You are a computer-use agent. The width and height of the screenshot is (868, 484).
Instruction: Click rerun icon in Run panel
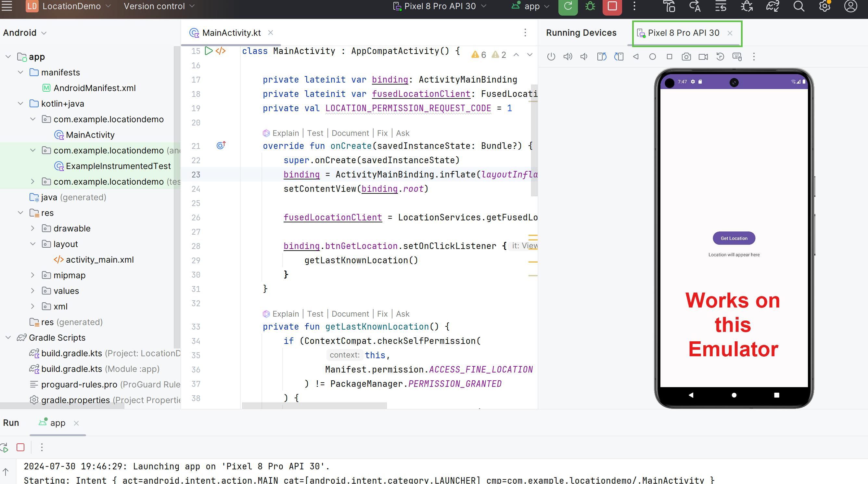[x=4, y=448]
